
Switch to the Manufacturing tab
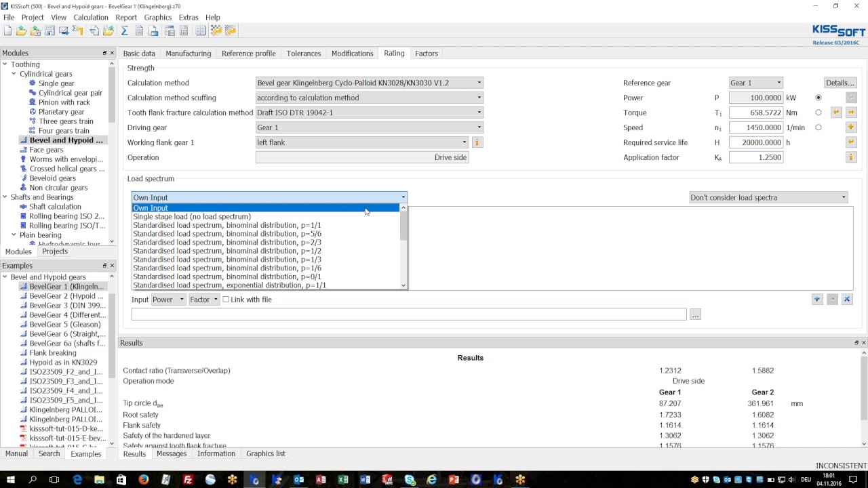point(189,54)
